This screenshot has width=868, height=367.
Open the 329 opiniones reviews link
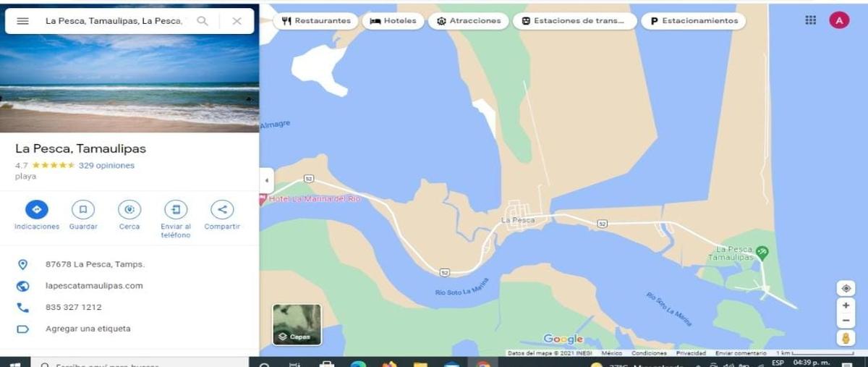pos(106,166)
